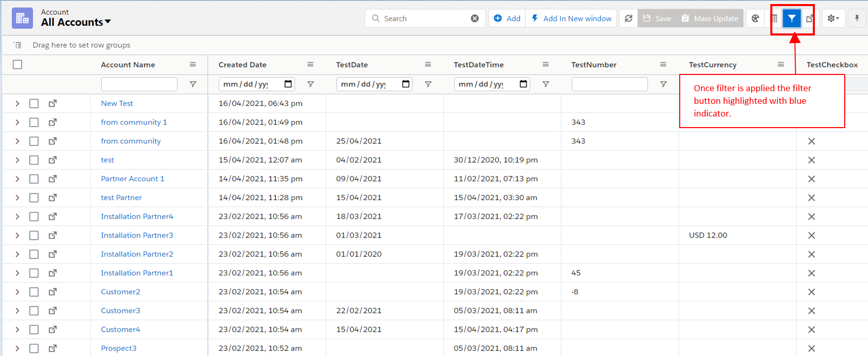Select the checkbox for Customer2 row

pos(34,292)
